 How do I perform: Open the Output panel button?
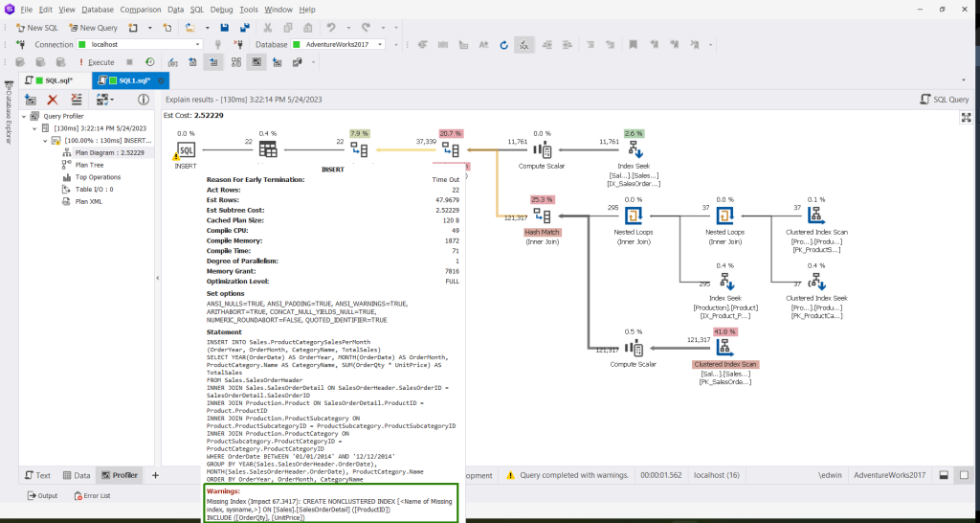tap(42, 495)
